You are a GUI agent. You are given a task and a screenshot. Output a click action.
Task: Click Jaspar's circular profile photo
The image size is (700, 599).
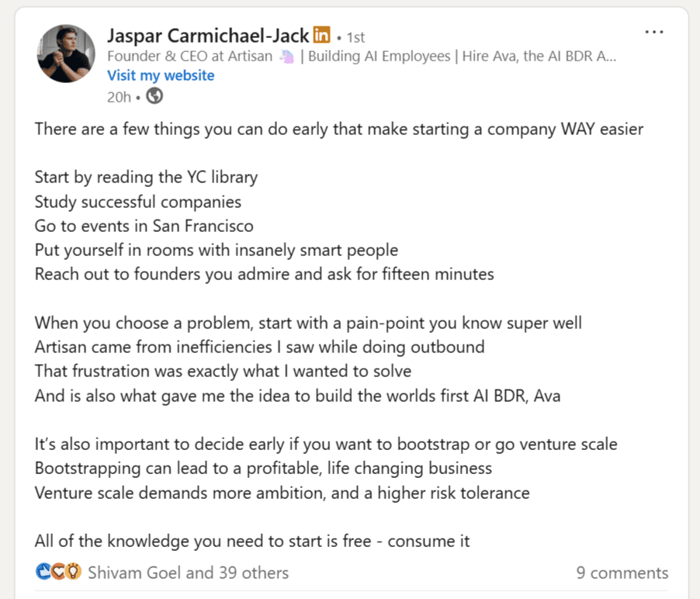coord(65,53)
